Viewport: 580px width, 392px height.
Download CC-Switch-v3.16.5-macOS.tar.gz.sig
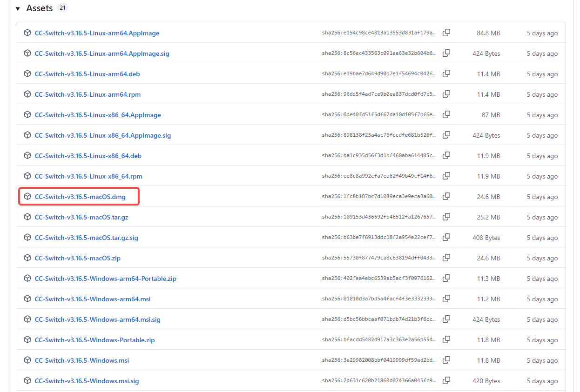point(86,238)
